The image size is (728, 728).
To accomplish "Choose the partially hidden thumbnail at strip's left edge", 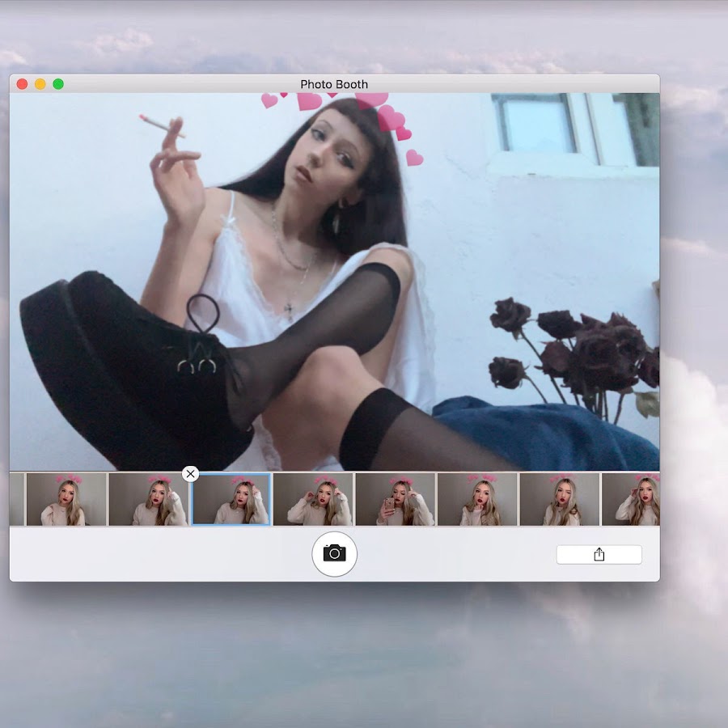I will click(x=16, y=500).
